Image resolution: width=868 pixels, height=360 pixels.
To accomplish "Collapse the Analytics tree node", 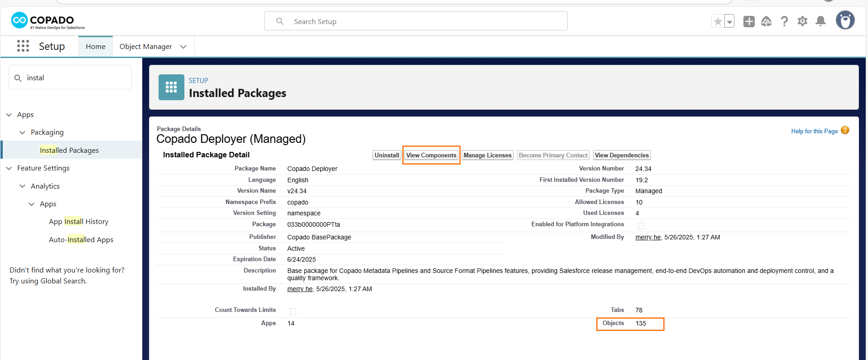I will tap(23, 186).
